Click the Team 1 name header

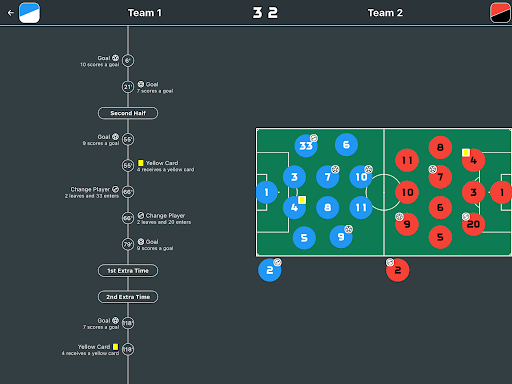click(x=145, y=13)
